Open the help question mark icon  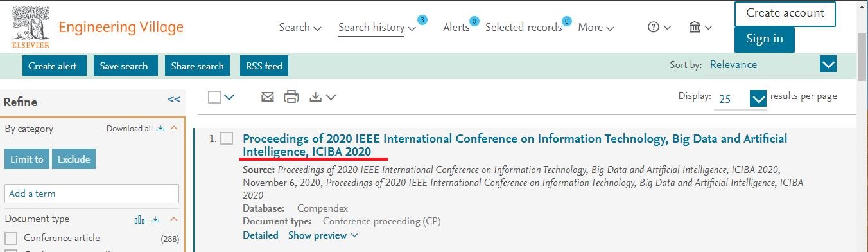[654, 27]
